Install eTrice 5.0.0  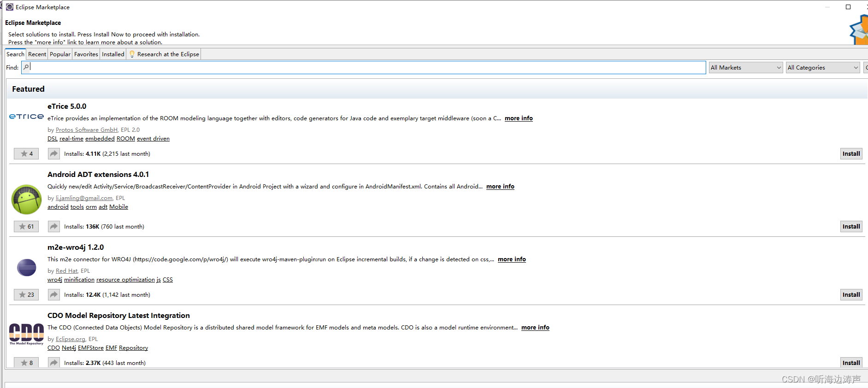851,154
